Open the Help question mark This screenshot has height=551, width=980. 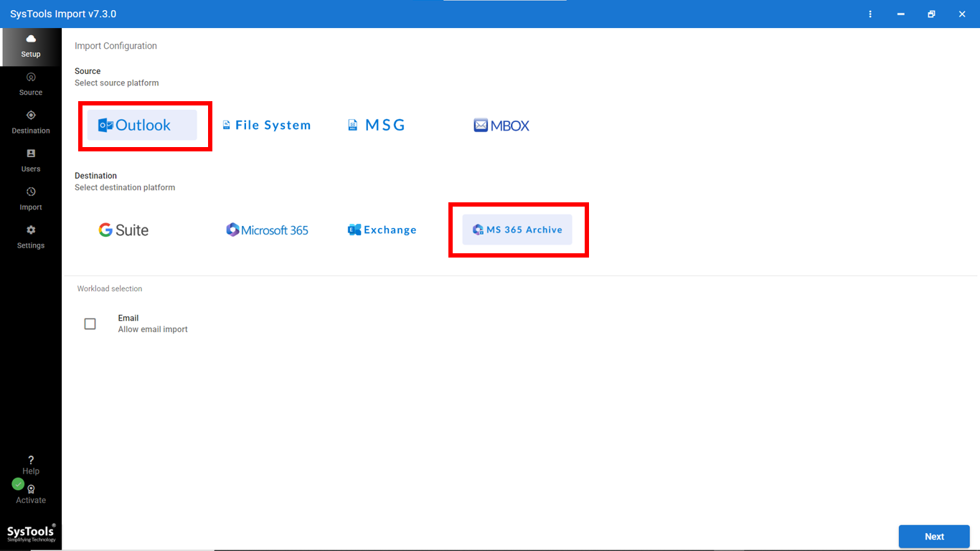click(x=31, y=465)
